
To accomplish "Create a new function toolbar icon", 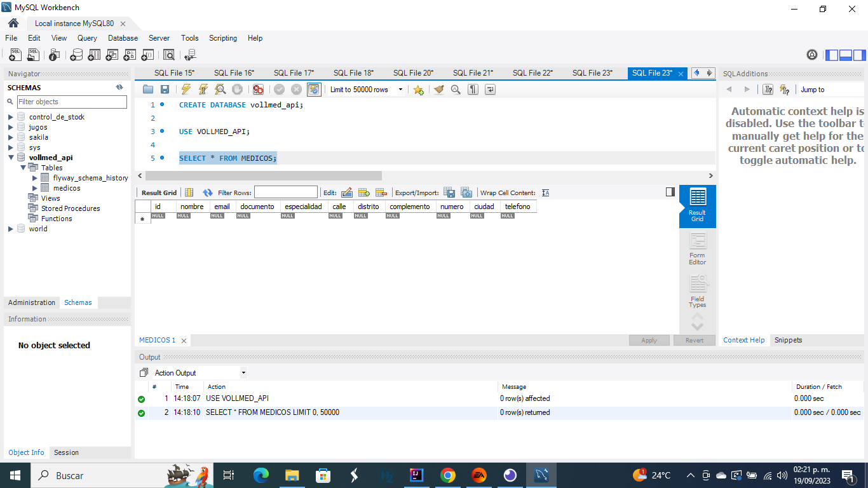I will (x=147, y=55).
